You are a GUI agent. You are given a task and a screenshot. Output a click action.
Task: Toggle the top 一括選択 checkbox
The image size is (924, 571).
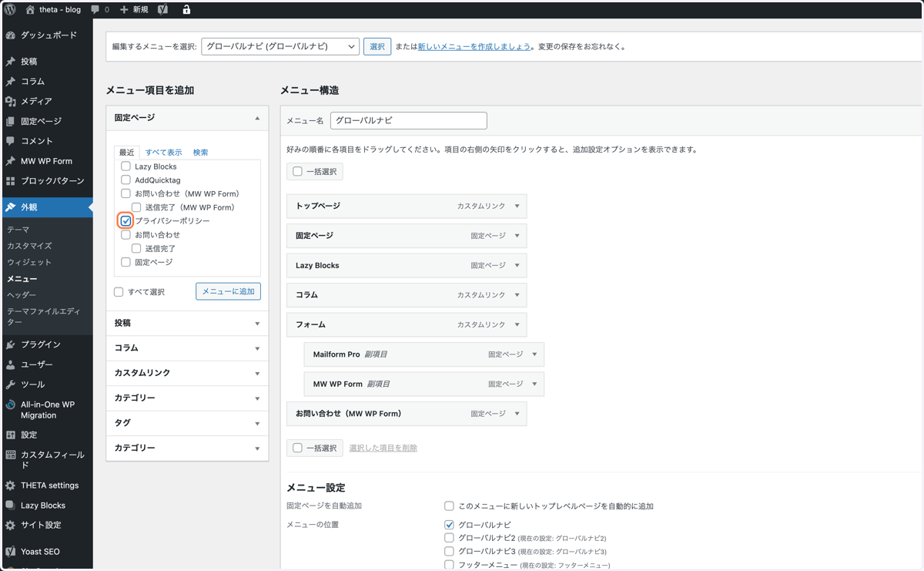click(x=297, y=171)
